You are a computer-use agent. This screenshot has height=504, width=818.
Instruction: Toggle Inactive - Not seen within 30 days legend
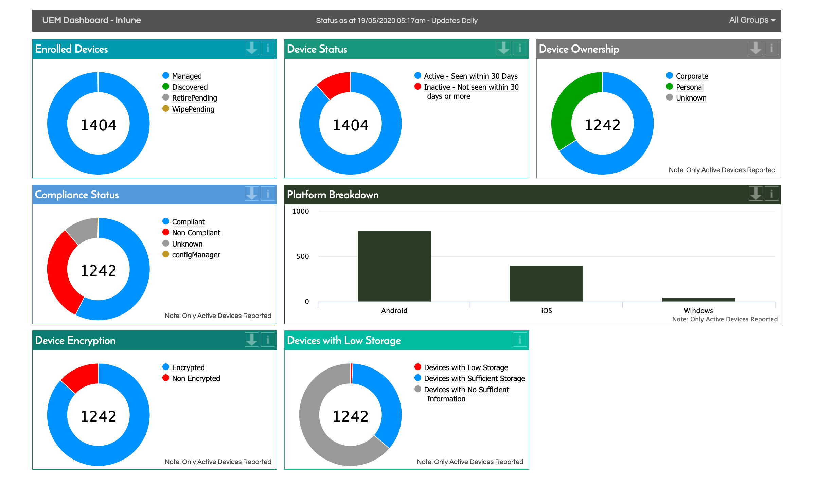[467, 91]
